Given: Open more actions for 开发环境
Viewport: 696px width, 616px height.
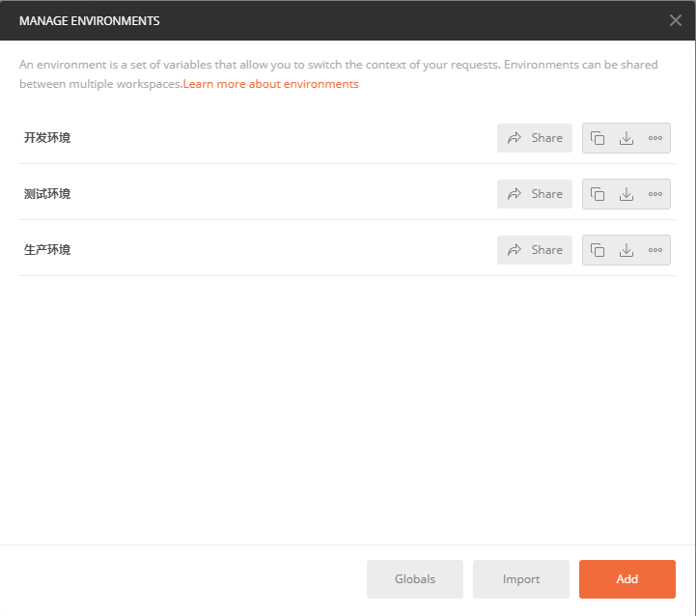Looking at the screenshot, I should [655, 138].
